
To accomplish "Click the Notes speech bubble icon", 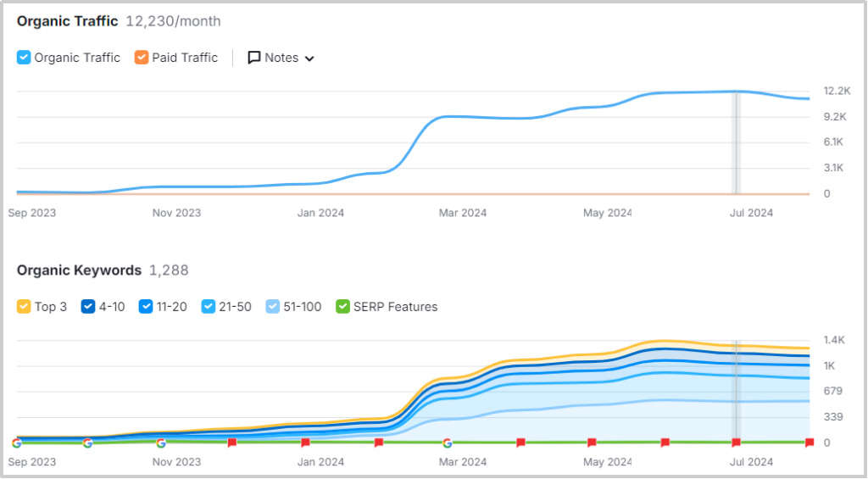I will click(253, 58).
